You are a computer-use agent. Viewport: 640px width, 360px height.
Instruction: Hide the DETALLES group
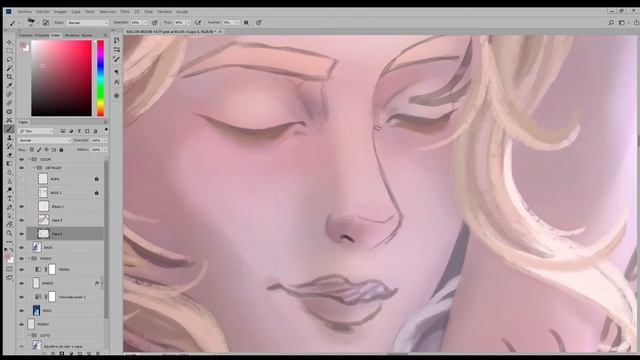22,168
